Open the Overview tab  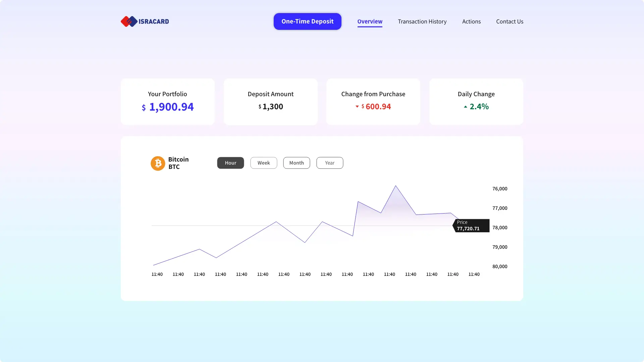(370, 22)
